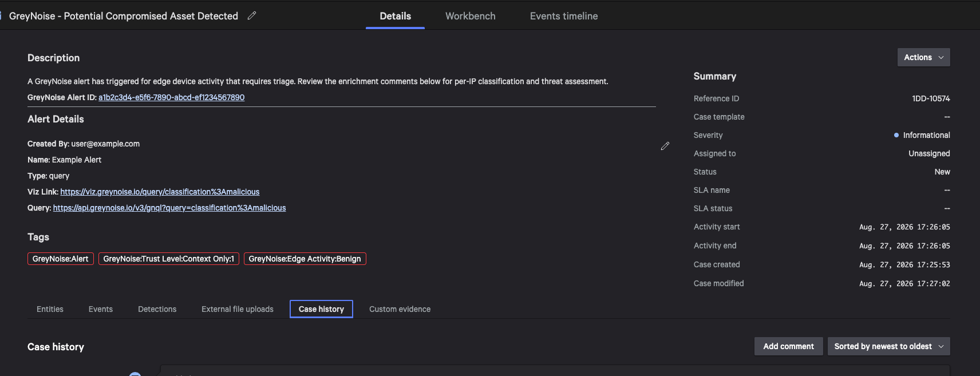Open the viz.greynoise.io Viz Link
The height and width of the screenshot is (376, 980).
click(x=160, y=192)
